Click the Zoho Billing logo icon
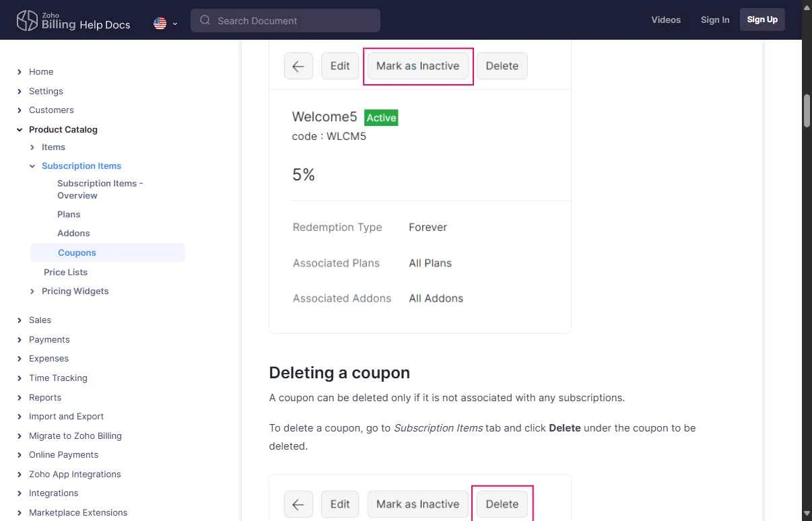 pos(27,20)
